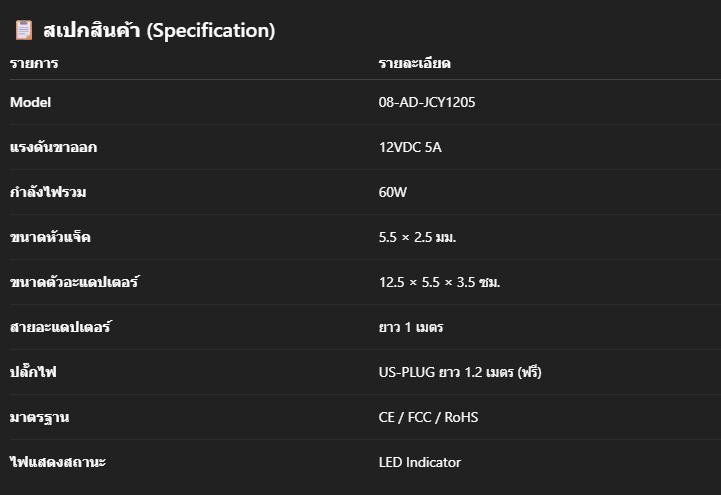Click the รายการ column header
Image resolution: width=721 pixels, height=495 pixels.
34,63
